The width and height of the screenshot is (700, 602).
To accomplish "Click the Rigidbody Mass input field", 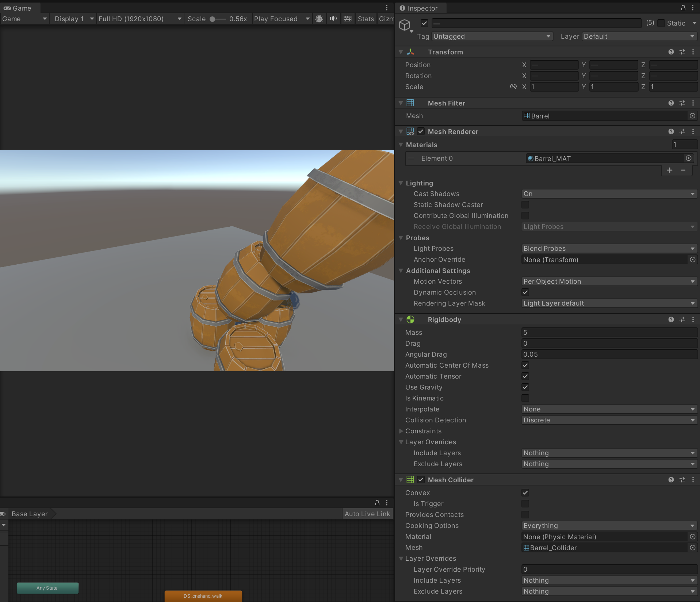I will point(609,333).
